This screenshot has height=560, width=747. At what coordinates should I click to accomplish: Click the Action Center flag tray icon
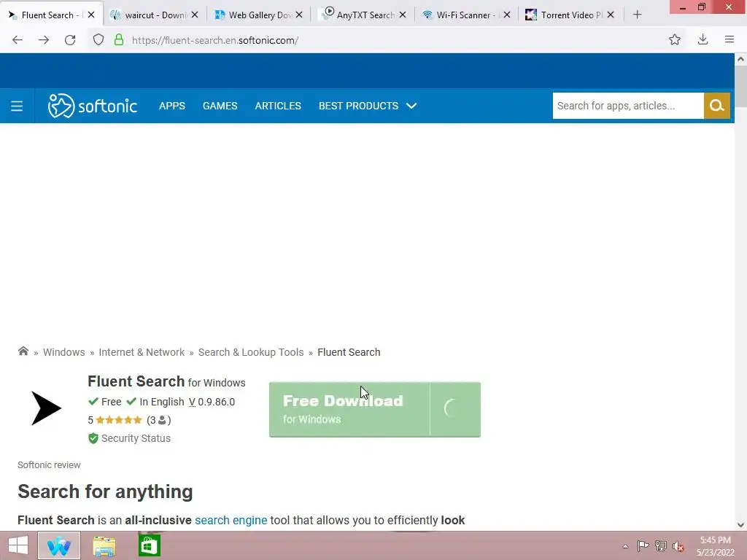pyautogui.click(x=643, y=545)
